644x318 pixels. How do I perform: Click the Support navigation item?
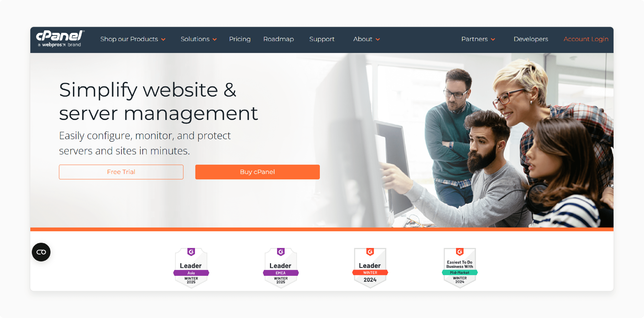click(322, 39)
